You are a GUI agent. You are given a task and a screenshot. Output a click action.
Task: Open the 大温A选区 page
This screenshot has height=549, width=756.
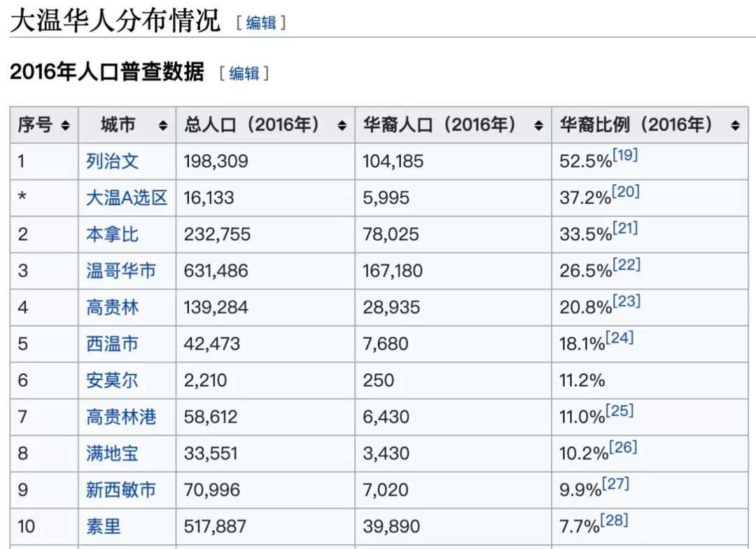point(126,197)
